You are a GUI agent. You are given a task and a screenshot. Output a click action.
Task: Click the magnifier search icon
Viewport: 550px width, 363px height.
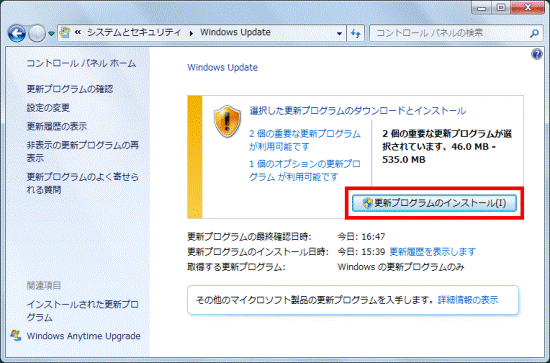click(x=534, y=33)
